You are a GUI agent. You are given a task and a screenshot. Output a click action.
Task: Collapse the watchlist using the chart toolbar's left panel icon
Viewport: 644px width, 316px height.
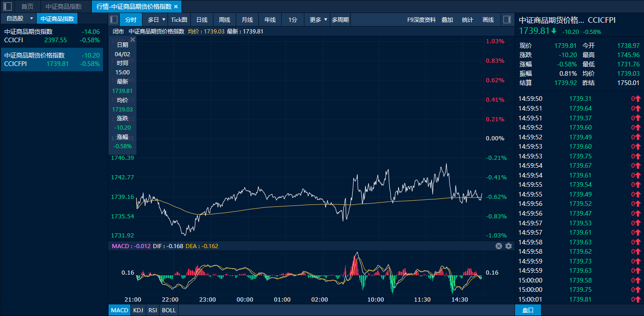click(x=114, y=20)
